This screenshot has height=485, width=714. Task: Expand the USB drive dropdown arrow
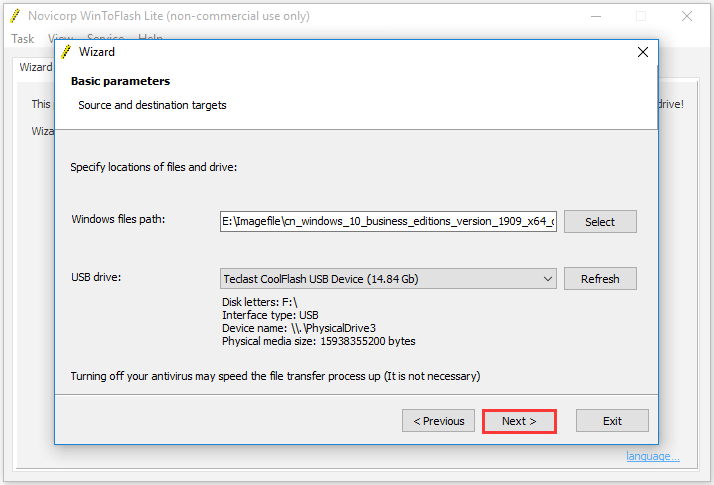(x=548, y=279)
